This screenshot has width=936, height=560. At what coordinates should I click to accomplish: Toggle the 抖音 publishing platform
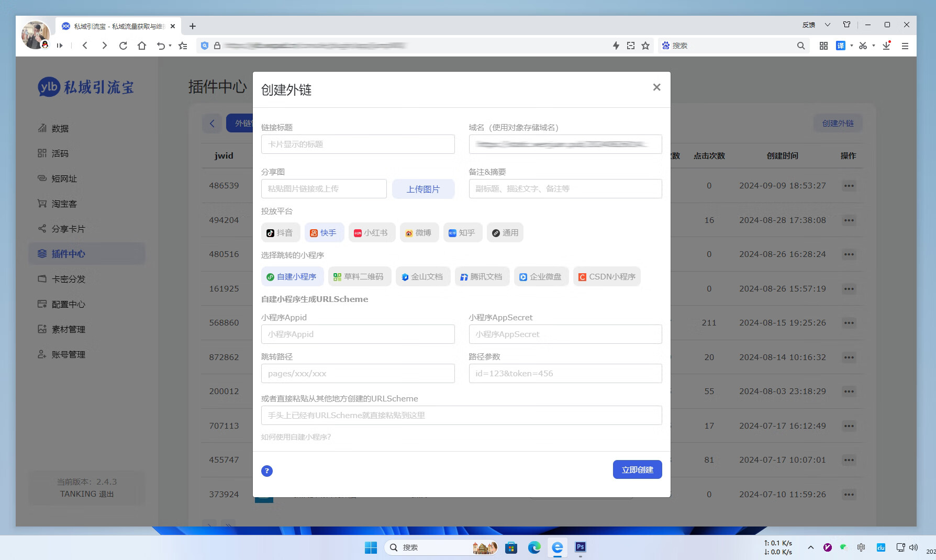(x=281, y=232)
